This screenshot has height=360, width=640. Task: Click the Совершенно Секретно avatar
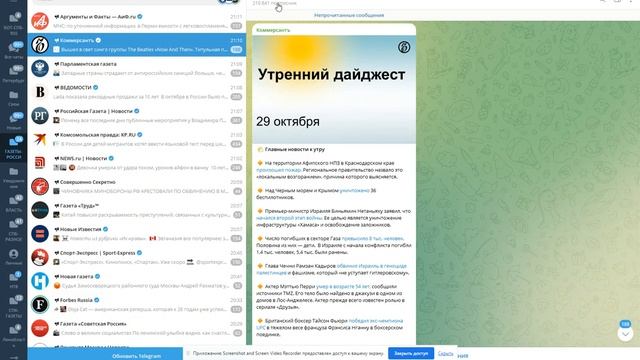tap(40, 187)
